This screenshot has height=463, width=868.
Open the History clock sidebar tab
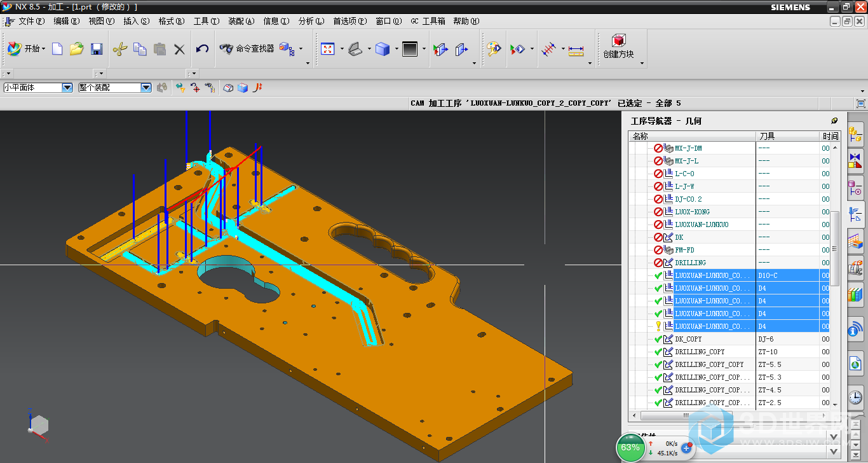(x=855, y=398)
